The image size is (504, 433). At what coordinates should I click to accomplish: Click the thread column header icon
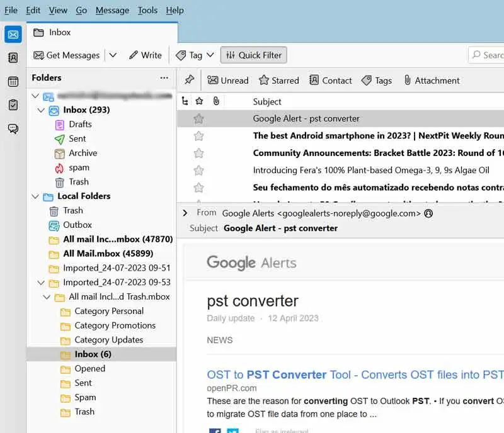[x=185, y=101]
